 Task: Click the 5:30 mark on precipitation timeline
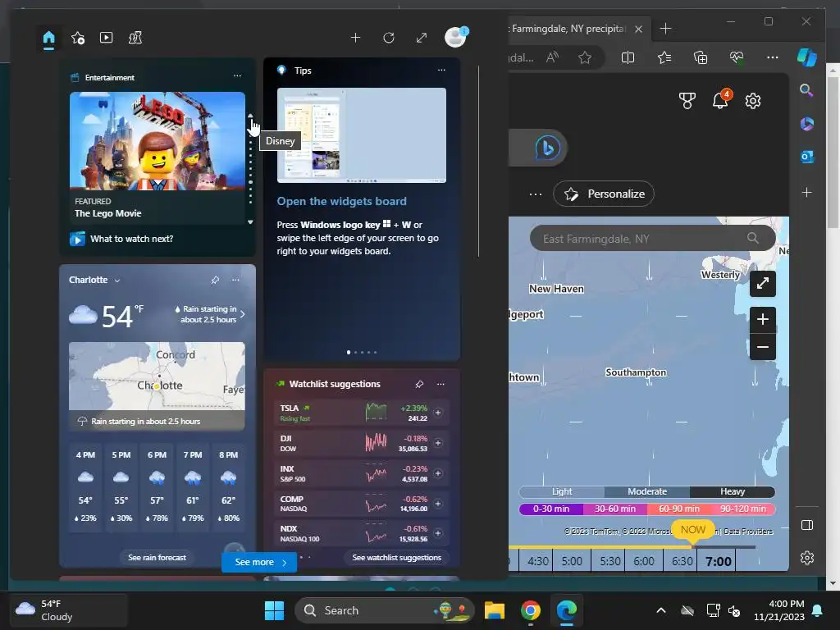click(x=609, y=561)
